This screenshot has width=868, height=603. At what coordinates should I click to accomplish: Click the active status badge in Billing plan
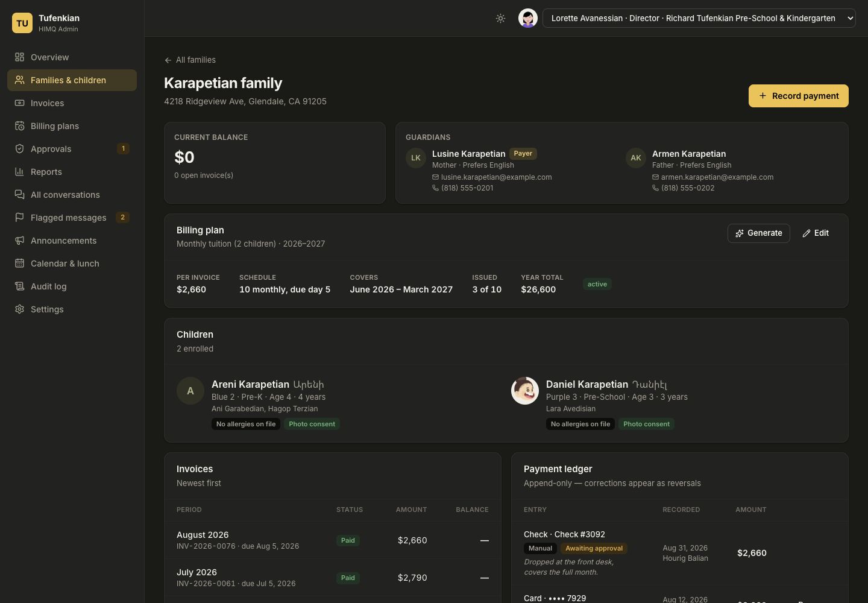pos(597,284)
